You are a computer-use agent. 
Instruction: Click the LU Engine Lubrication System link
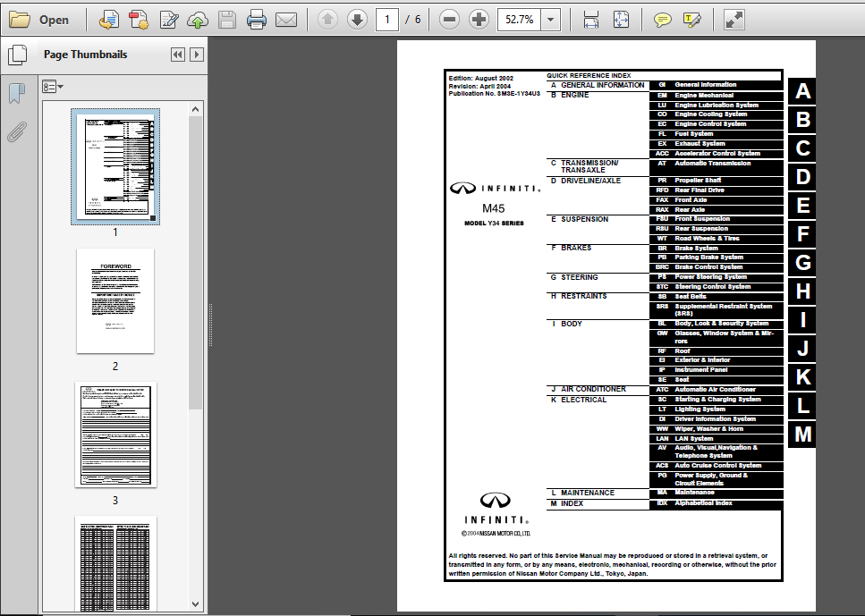tap(716, 105)
